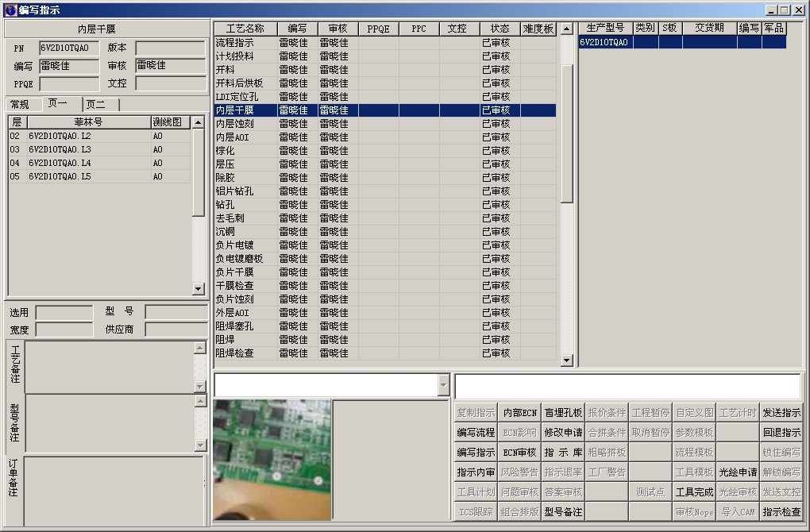810x532 pixels.
Task: Select film row 6V2D10TQA0.L4
Action: click(x=99, y=163)
